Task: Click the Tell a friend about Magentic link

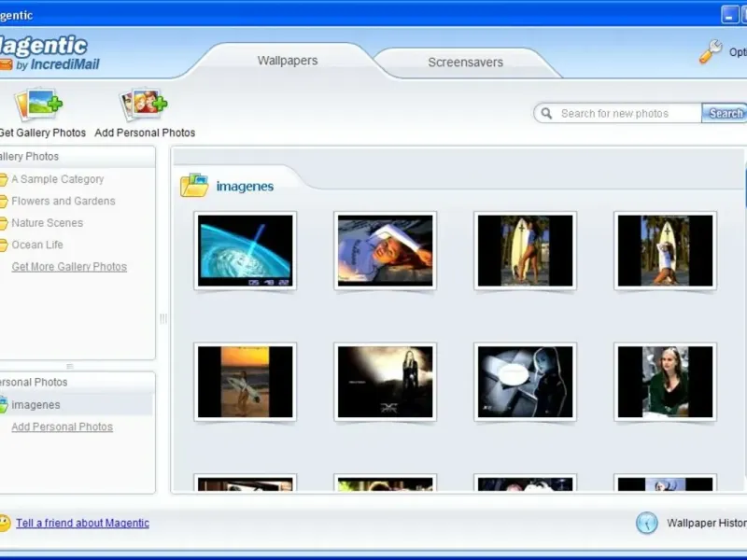Action: (82, 523)
